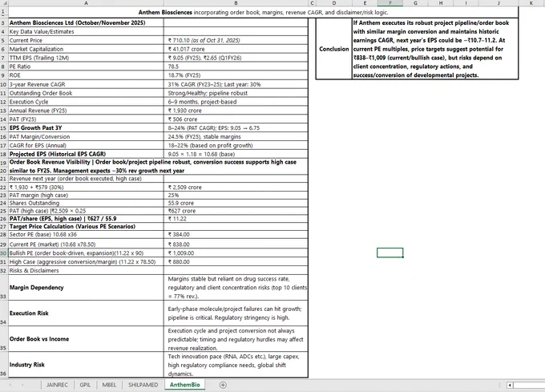The height and width of the screenshot is (392, 545).
Task: Select row 5 header
Action: point(3,40)
